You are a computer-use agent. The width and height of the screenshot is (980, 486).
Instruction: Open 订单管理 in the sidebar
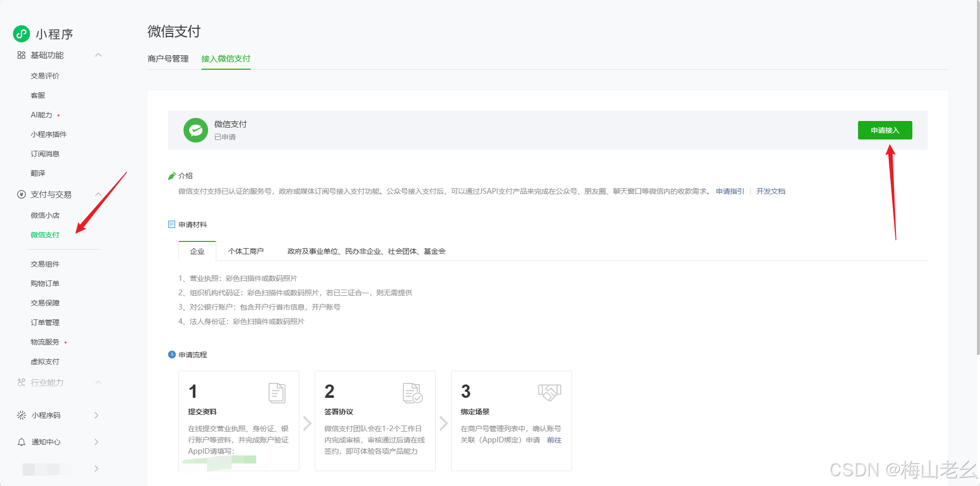[45, 322]
